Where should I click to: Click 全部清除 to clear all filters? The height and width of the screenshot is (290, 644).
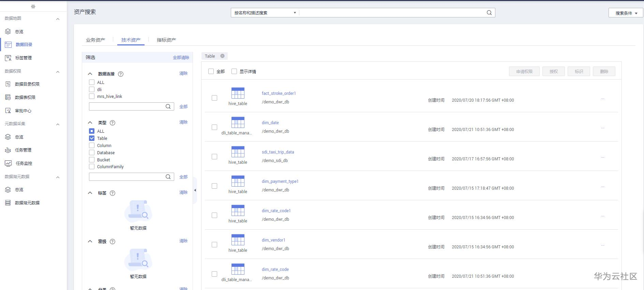(x=181, y=58)
